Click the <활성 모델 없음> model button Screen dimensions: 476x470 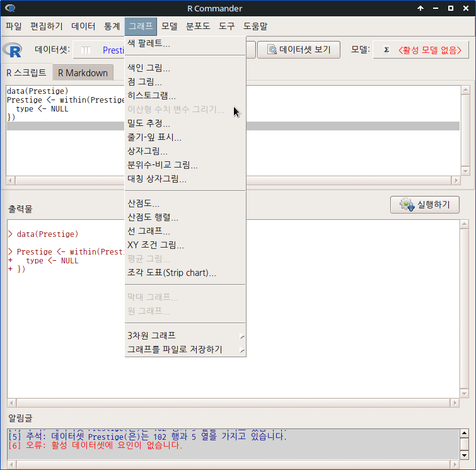(421, 50)
